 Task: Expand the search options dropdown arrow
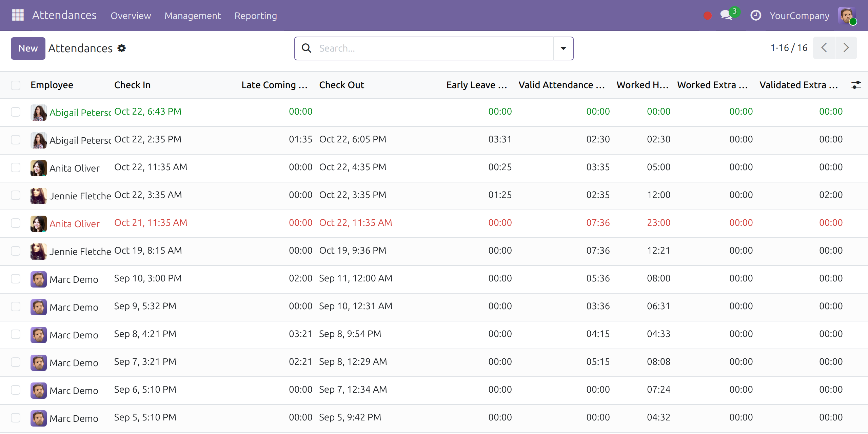563,48
